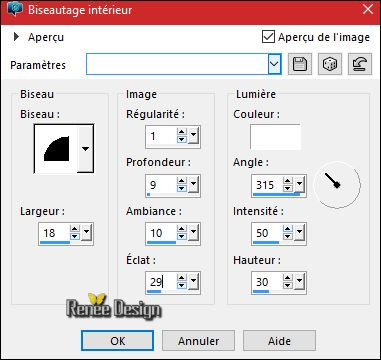Open the Angle slider popup button
Image resolution: width=381 pixels, height=360 pixels.
[299, 184]
